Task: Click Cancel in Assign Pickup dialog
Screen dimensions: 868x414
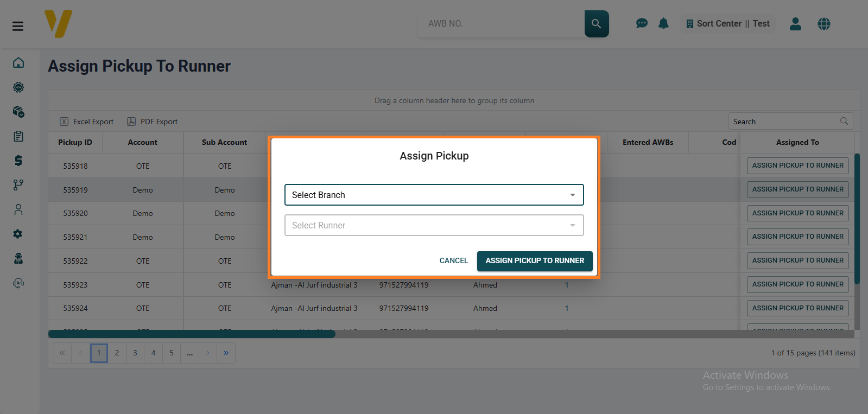Action: tap(454, 260)
